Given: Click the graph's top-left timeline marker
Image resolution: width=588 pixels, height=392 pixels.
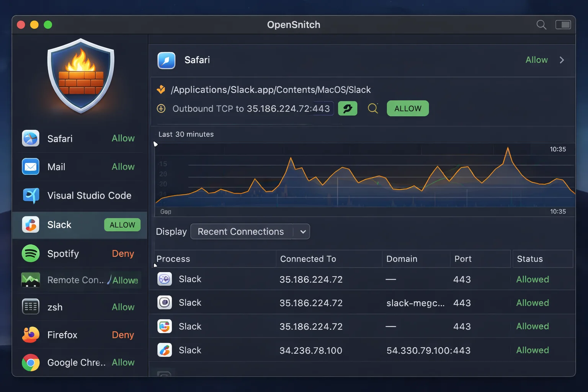Looking at the screenshot, I should (x=155, y=144).
